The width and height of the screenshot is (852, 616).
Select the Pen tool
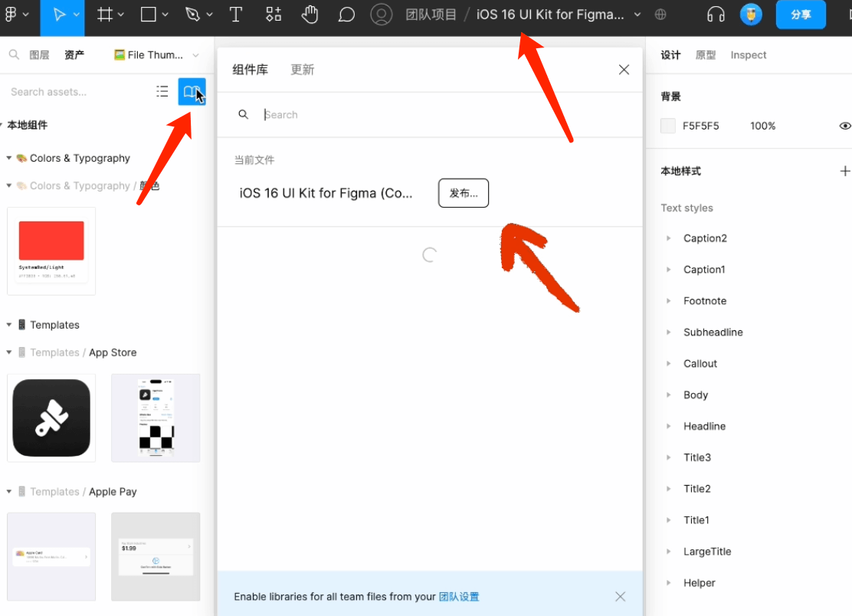[x=192, y=15]
